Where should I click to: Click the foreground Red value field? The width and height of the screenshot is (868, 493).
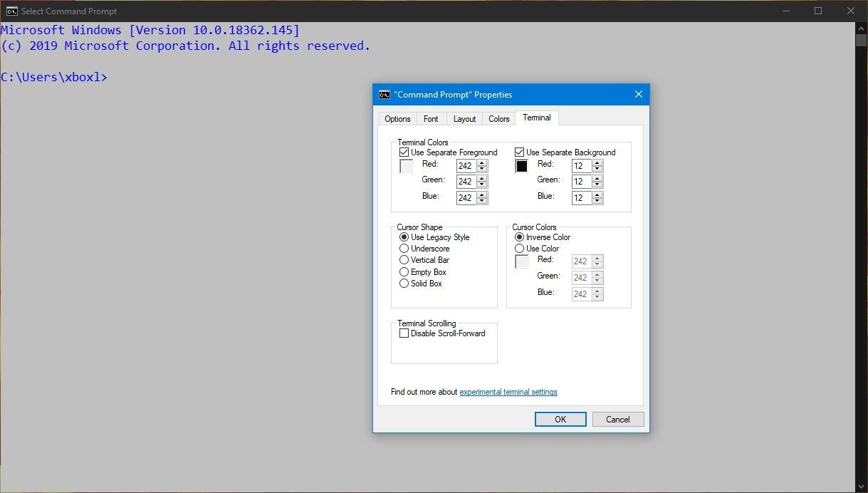pyautogui.click(x=466, y=165)
